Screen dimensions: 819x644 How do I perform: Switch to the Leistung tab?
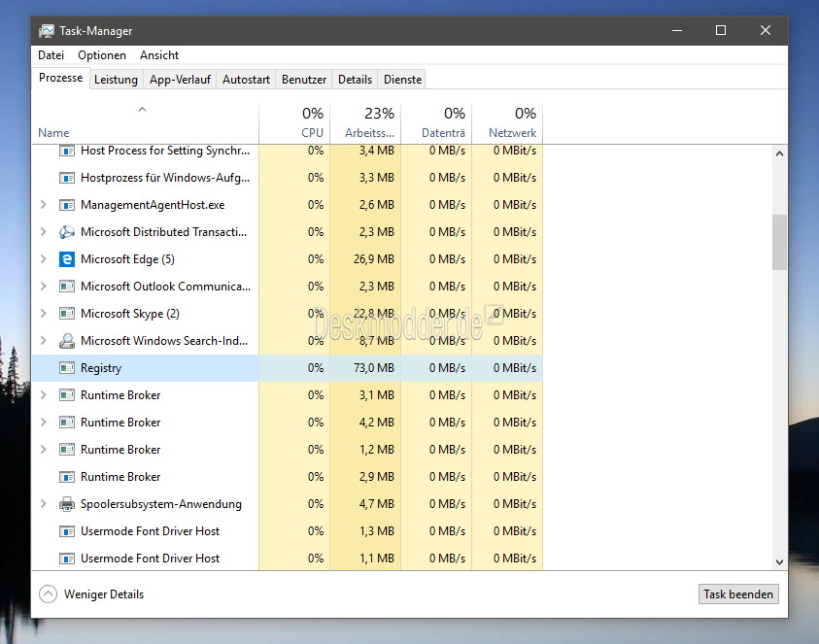point(116,80)
